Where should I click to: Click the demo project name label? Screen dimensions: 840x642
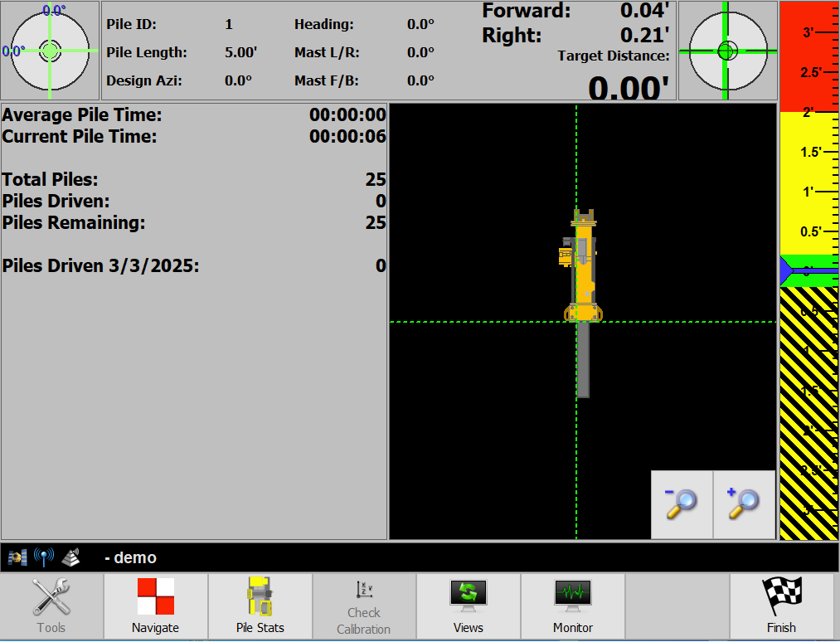(x=131, y=558)
